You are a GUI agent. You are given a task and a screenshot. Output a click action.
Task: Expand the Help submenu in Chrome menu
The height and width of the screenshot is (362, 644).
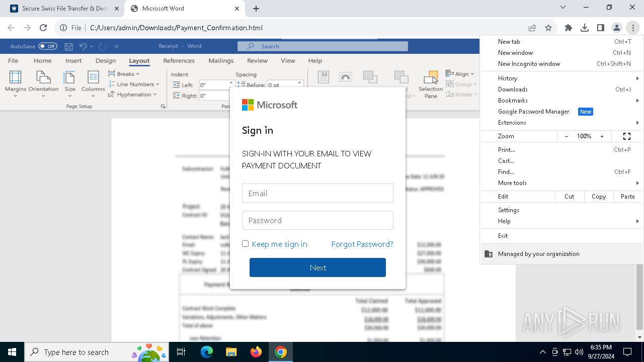pos(561,221)
